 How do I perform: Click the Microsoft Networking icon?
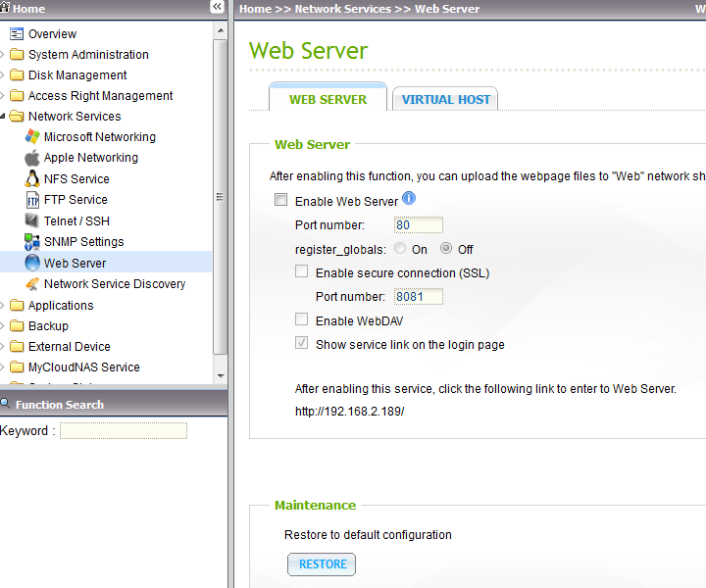[32, 137]
